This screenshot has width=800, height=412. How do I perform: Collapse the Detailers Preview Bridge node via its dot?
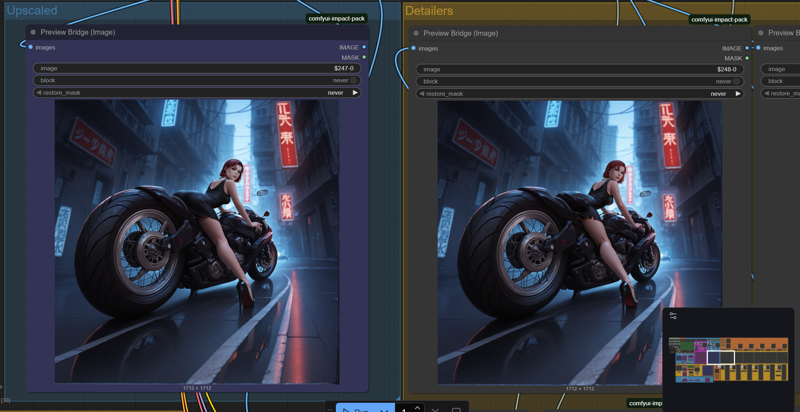(416, 33)
